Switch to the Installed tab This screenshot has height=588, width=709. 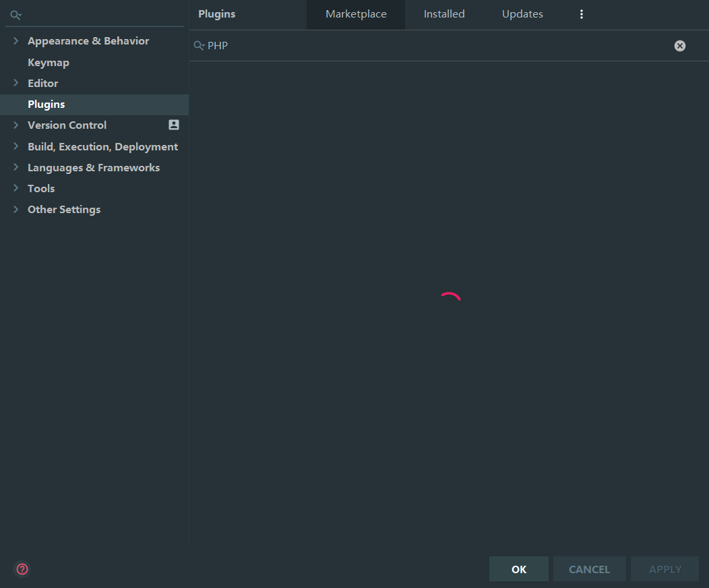click(444, 13)
